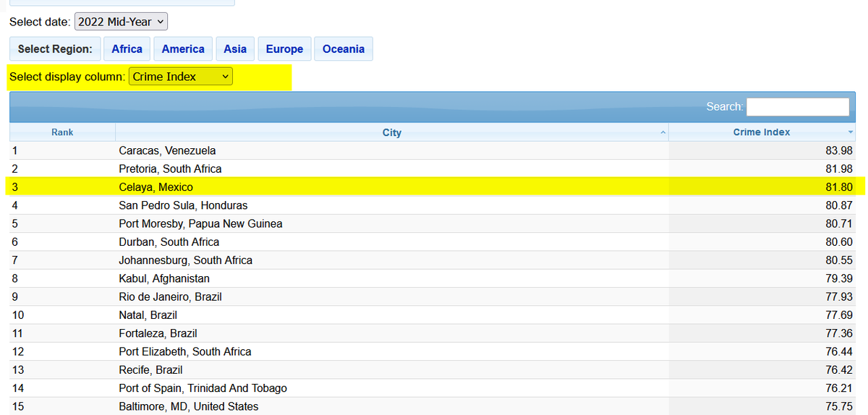Click Port of Spain, Trinidad And Tobago

tap(203, 388)
